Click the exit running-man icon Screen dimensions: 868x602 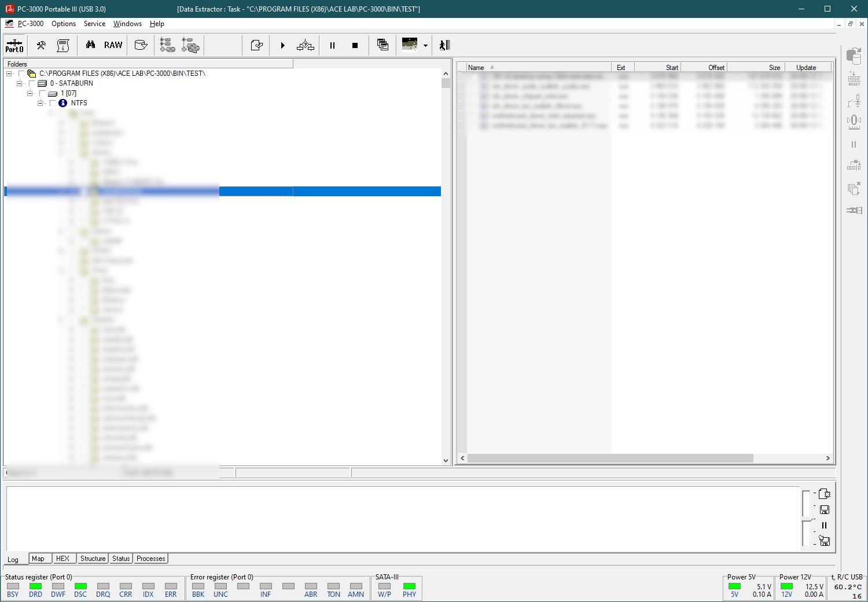pyautogui.click(x=444, y=45)
